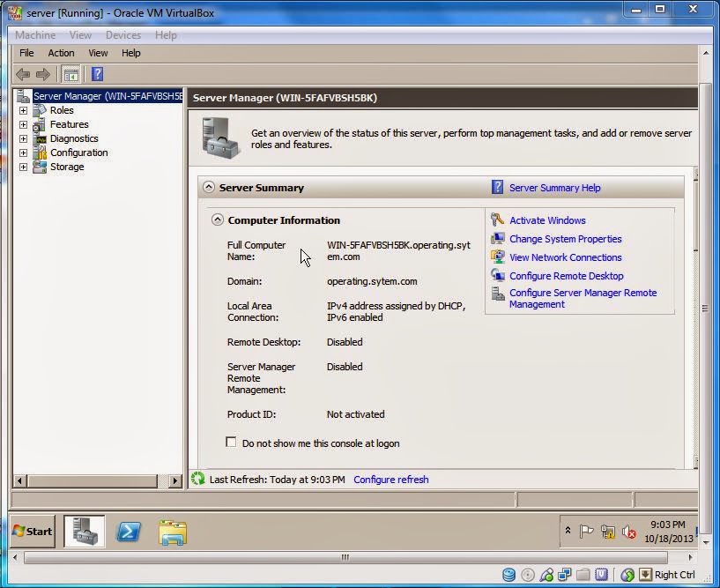Screen dimensions: 720x588
Task: Toggle the console tree pane icon
Action: pyautogui.click(x=71, y=74)
